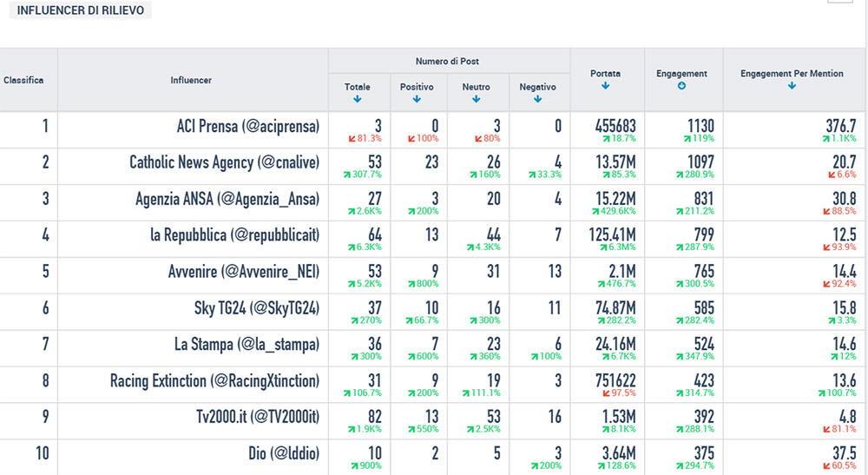The height and width of the screenshot is (475, 868).
Task: Select la Repubblica total posts 64
Action: coord(375,235)
